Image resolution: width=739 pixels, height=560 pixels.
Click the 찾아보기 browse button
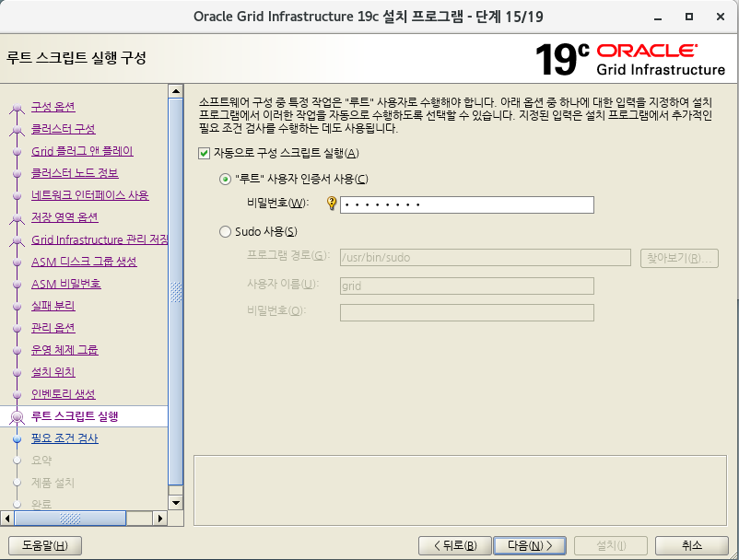(x=679, y=258)
